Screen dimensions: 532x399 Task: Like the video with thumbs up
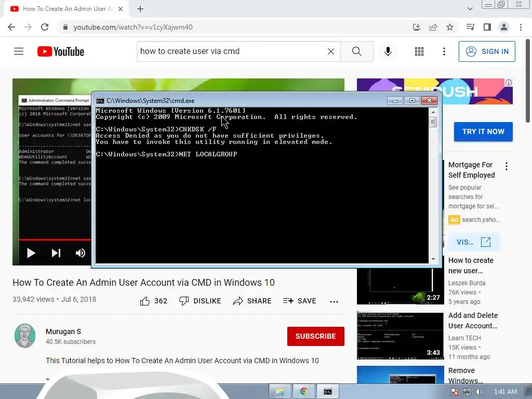coord(154,301)
